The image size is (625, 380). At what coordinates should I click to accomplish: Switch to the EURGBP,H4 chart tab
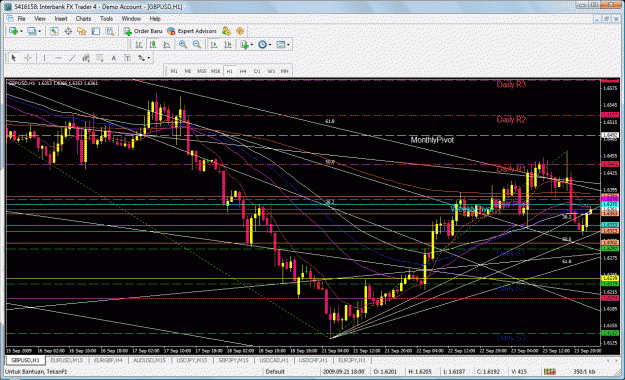coord(108,360)
